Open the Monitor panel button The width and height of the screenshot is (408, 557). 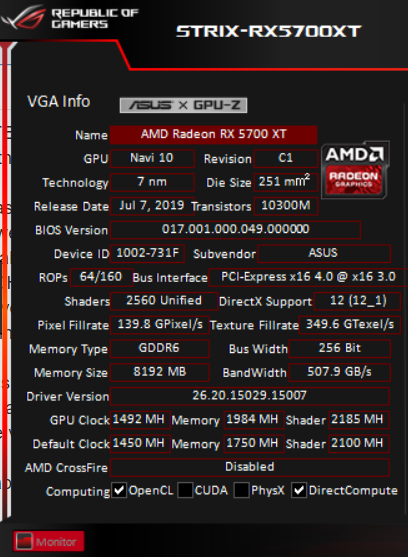49,541
